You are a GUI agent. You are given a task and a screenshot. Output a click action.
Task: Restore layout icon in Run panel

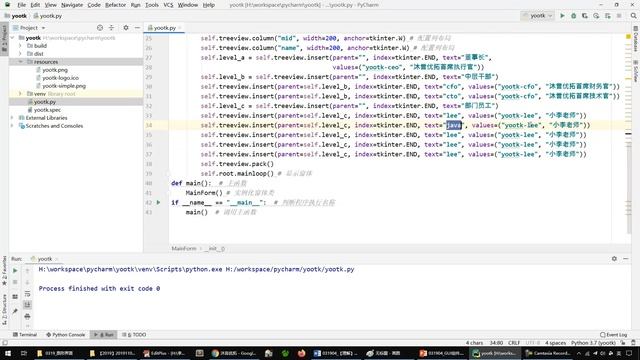(x=15, y=296)
